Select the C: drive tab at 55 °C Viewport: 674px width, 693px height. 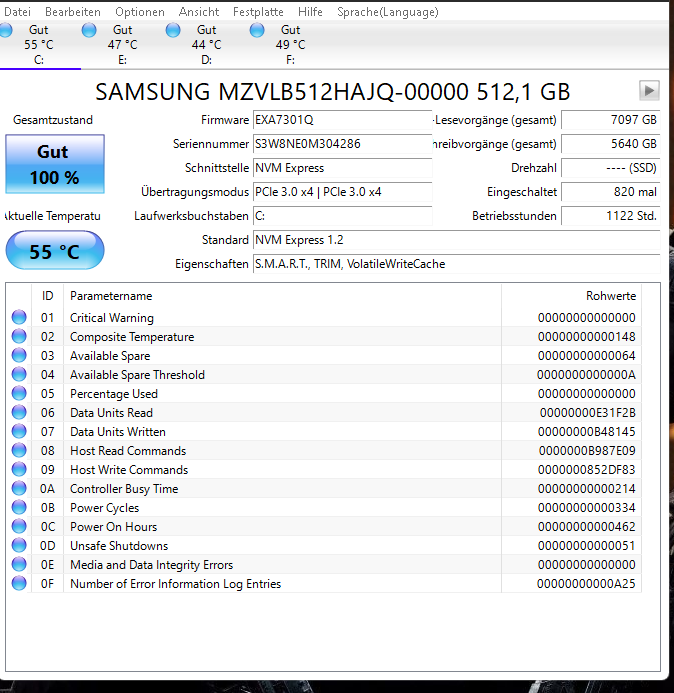(38, 45)
